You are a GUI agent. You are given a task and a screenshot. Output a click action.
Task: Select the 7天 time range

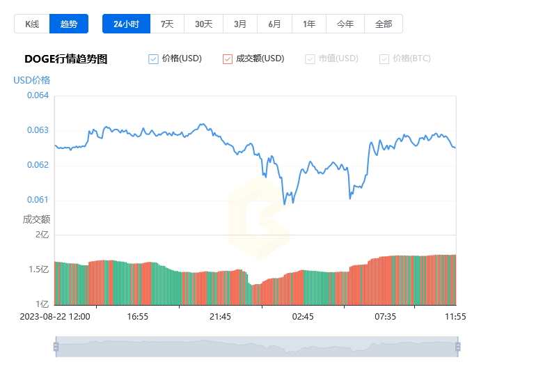[167, 24]
